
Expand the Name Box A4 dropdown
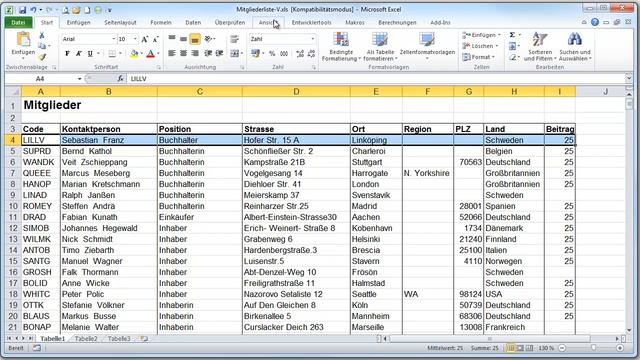tap(80, 78)
